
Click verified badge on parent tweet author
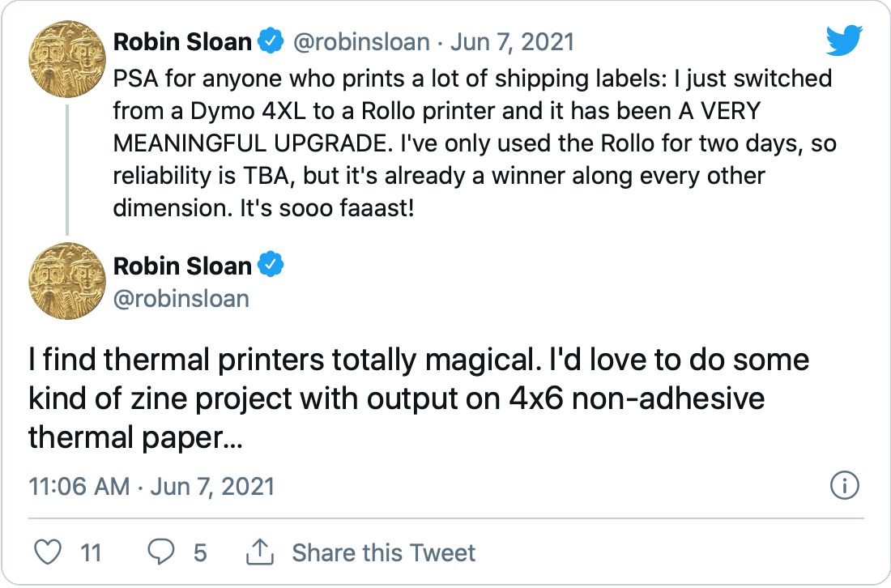click(271, 41)
